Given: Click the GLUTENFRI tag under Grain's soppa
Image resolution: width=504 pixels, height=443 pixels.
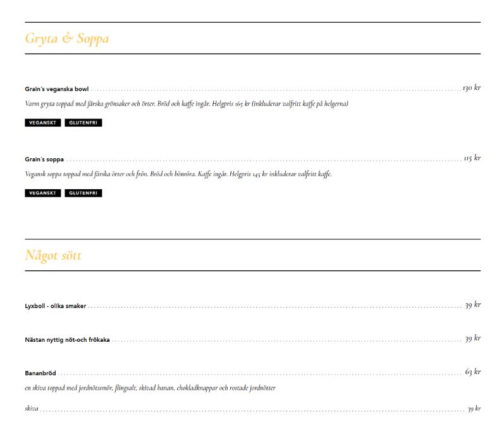Looking at the screenshot, I should click(83, 193).
